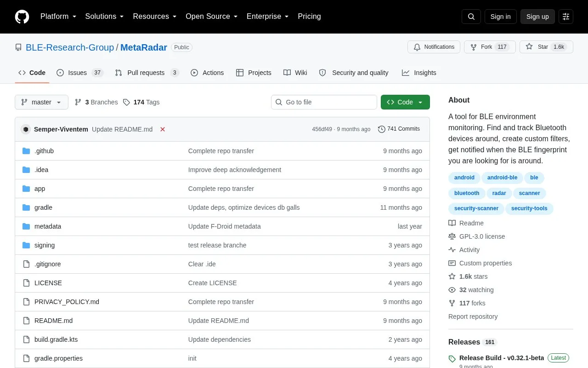The image size is (588, 368).
Task: Expand the Platform menu
Action: (59, 17)
